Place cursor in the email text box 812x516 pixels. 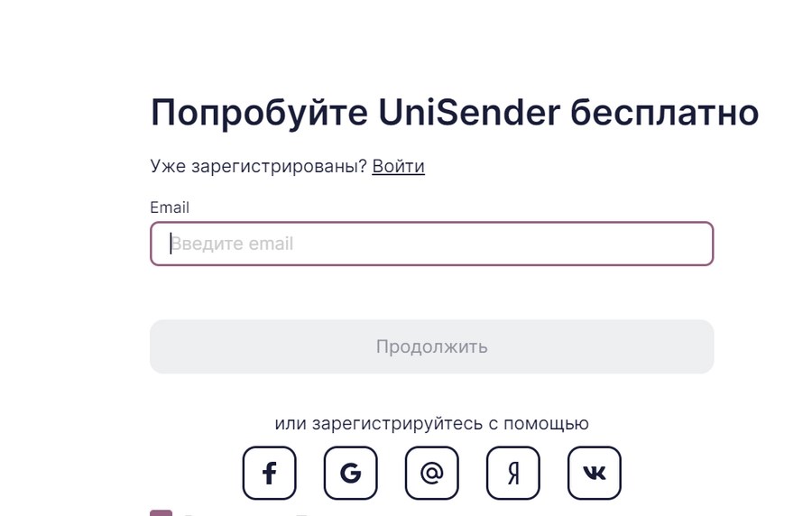click(431, 244)
